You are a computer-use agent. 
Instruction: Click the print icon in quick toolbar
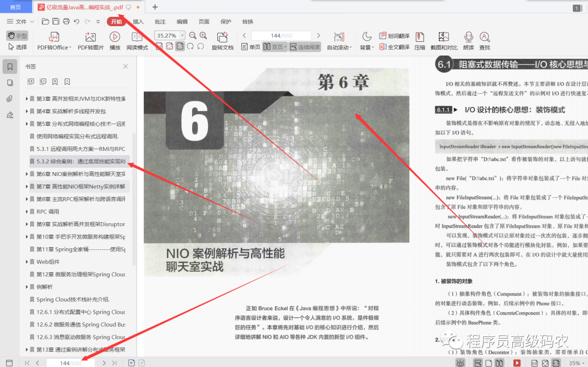tap(66, 21)
